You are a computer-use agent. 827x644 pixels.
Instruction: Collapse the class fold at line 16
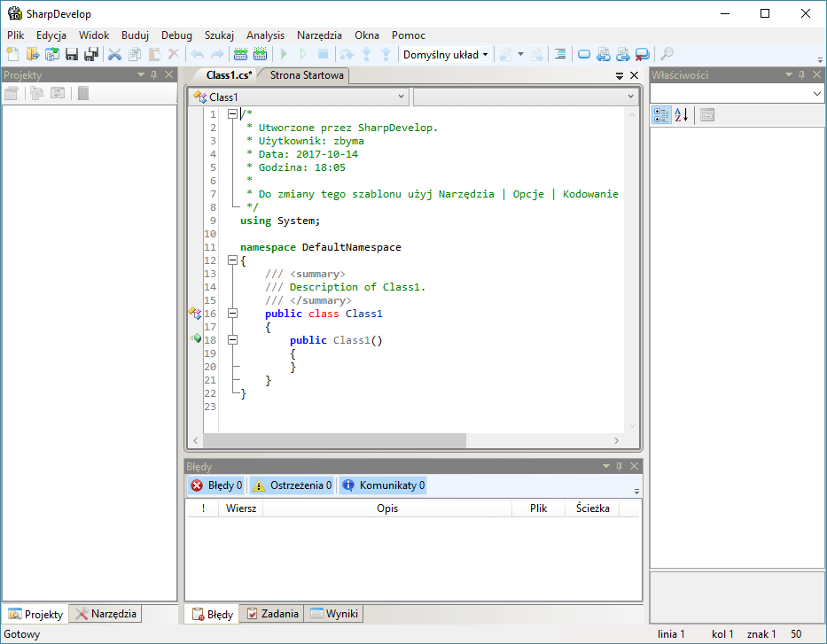pyautogui.click(x=232, y=313)
